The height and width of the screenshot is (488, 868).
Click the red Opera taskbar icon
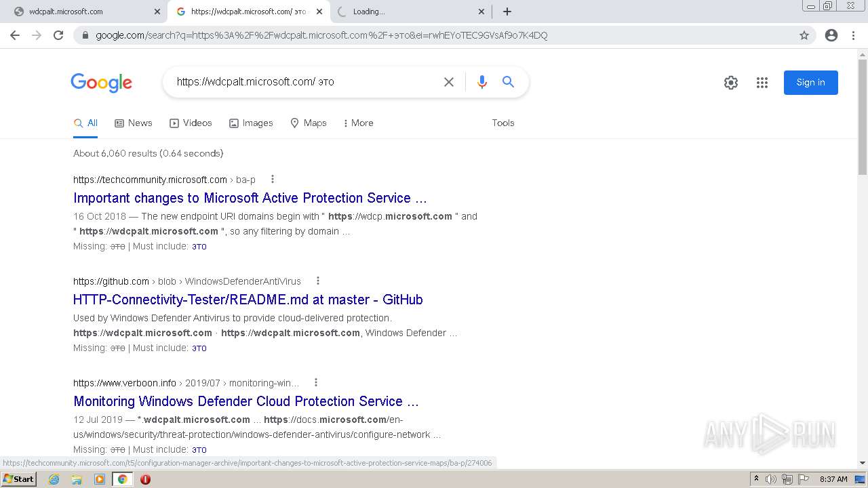(x=145, y=479)
